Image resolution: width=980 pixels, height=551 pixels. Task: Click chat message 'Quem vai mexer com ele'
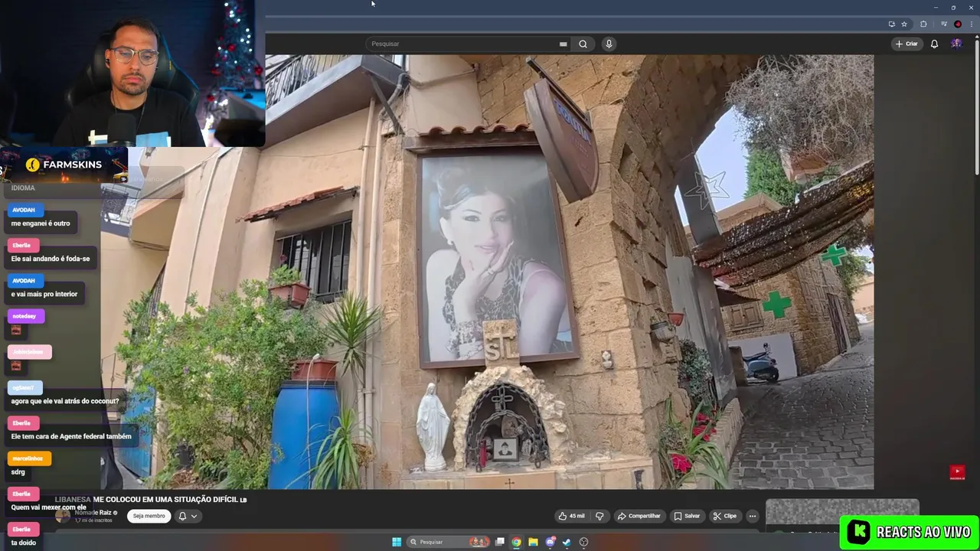coord(49,507)
